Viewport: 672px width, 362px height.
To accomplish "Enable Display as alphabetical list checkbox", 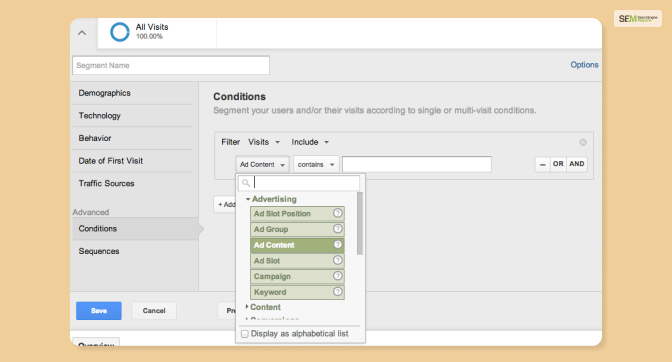I will 245,334.
